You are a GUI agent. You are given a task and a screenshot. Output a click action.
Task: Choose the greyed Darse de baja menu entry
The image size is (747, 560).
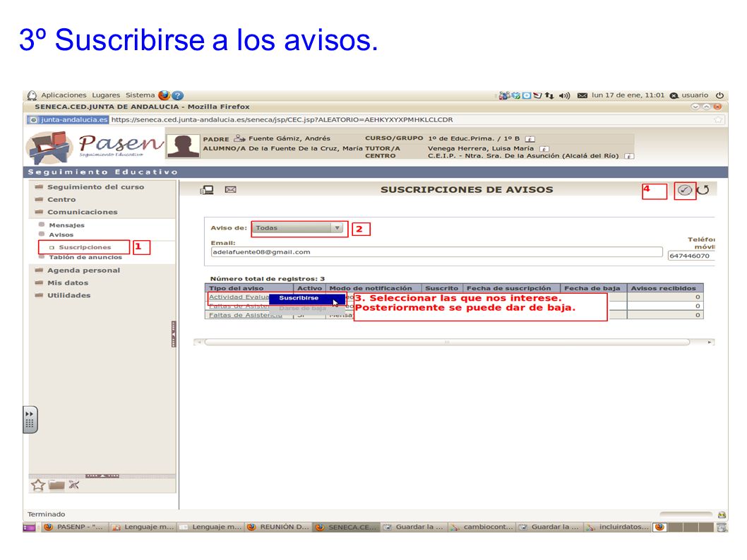coord(307,309)
